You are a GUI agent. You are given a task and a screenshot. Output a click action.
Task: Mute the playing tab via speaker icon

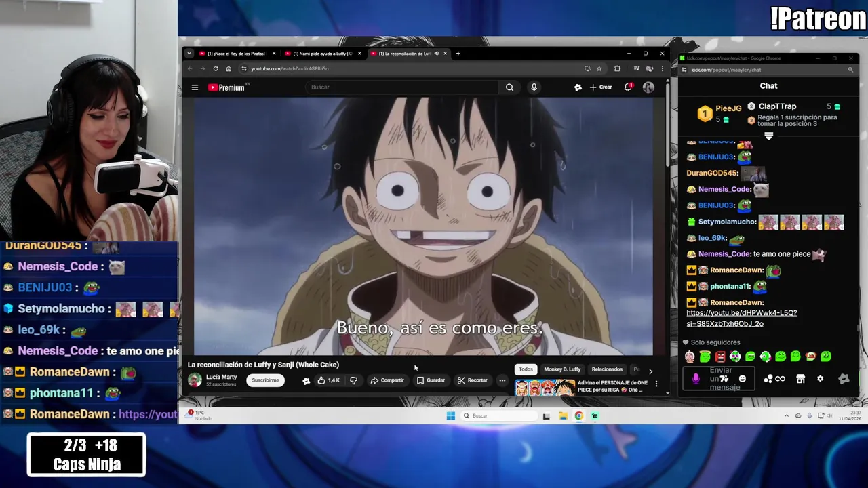(x=436, y=54)
